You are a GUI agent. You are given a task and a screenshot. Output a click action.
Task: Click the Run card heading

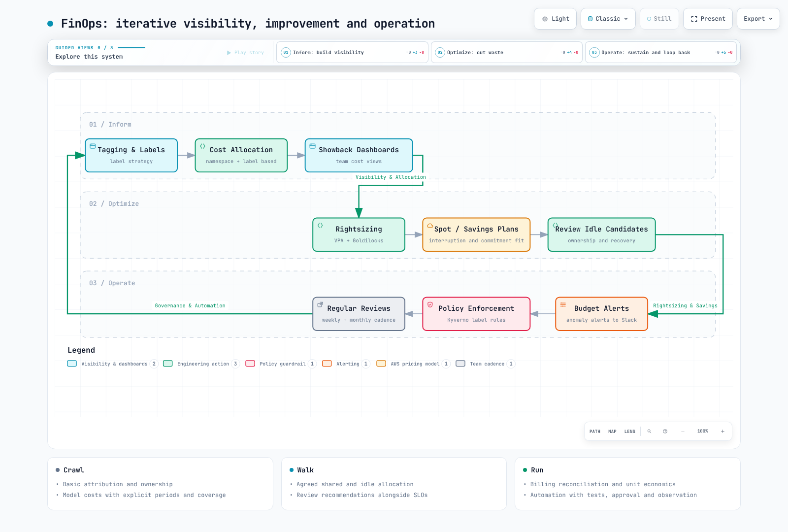[537, 470]
